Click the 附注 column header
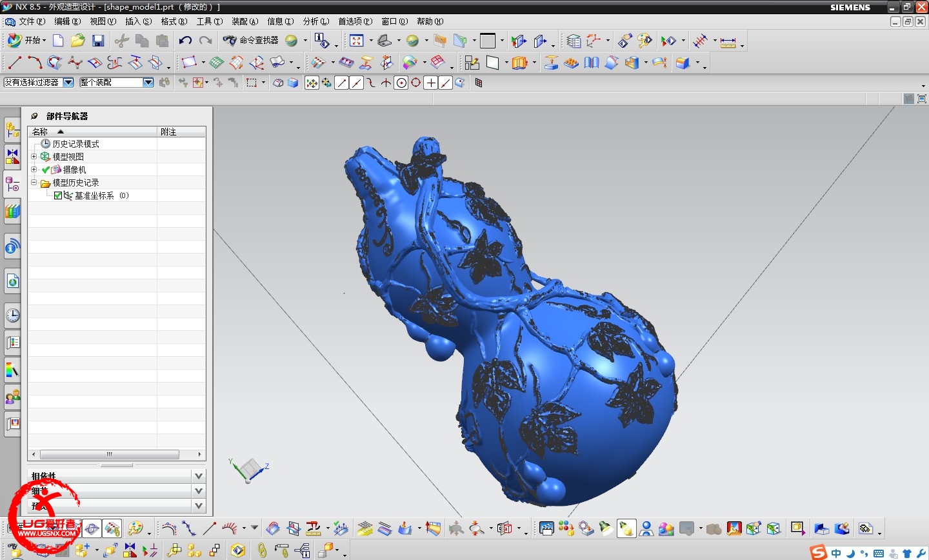Screen dimensions: 929x560 tap(182, 132)
